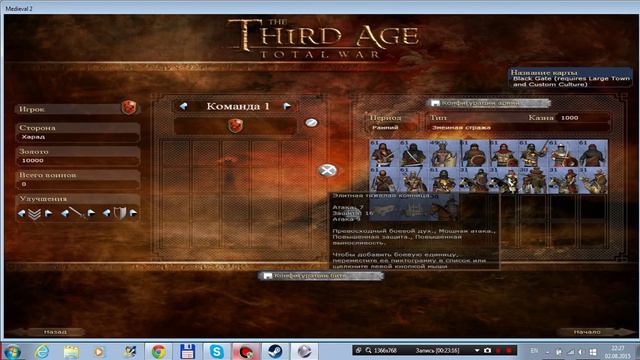The width and height of the screenshot is (640, 360).
Task: Select first unit card in bottom roster row
Action: (x=384, y=180)
